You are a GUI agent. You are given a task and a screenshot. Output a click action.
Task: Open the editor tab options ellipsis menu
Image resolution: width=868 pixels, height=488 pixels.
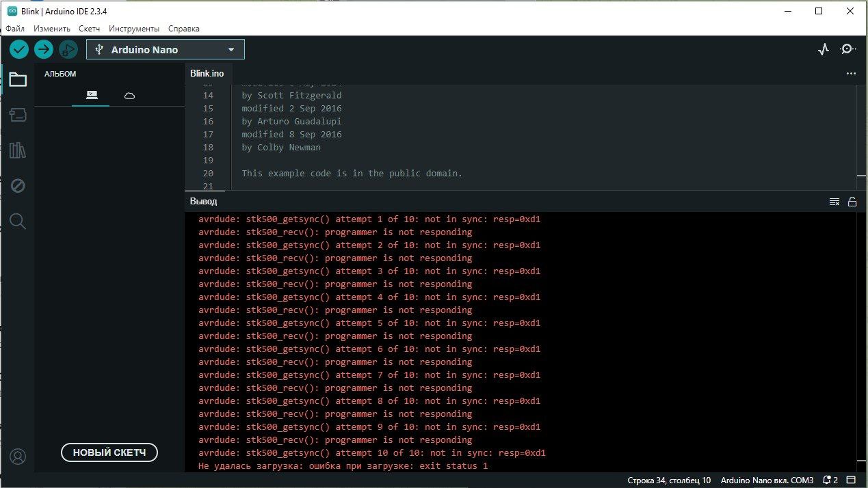point(851,73)
